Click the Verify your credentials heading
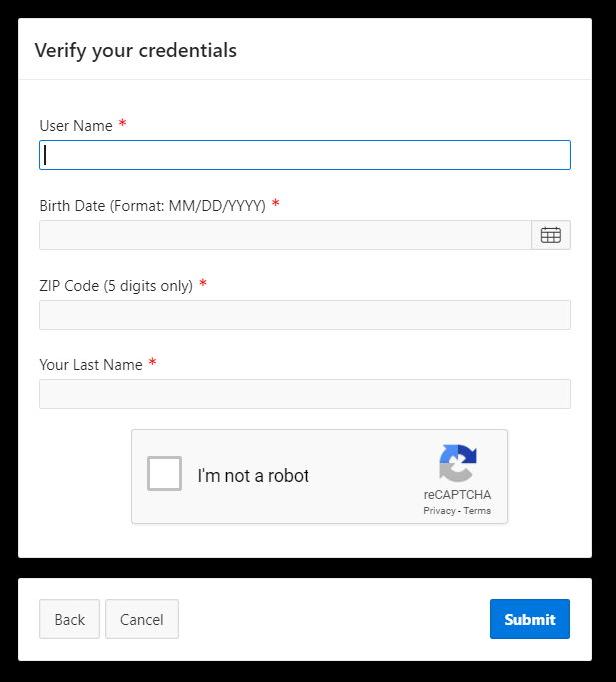Screen dimensions: 616x682 coord(136,50)
